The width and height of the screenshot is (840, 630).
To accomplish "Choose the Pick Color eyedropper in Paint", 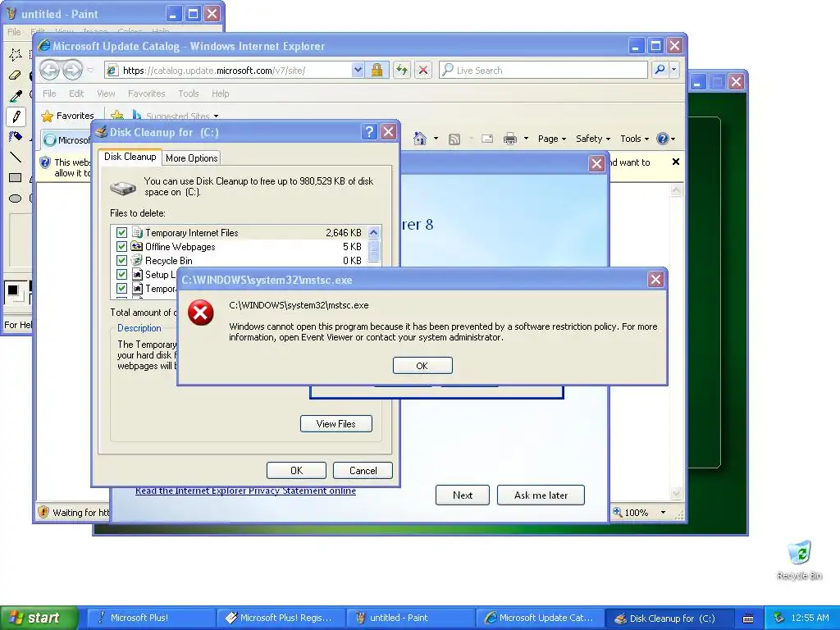I will click(16, 97).
